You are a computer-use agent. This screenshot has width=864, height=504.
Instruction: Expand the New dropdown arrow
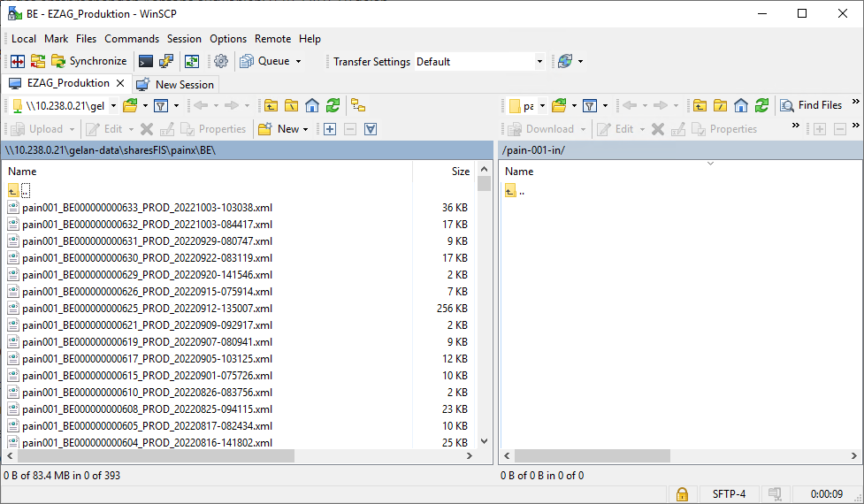tap(306, 129)
